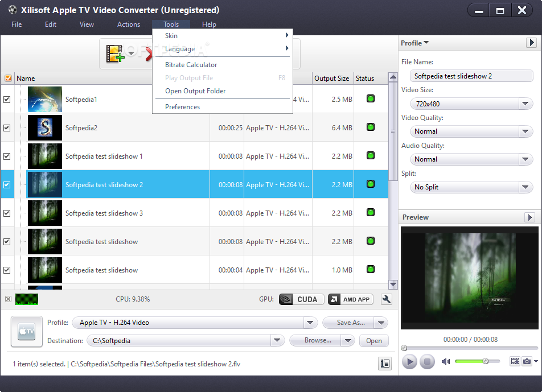Select the Softpedia2 thumbnail
Viewport: 542px width, 392px height.
click(x=45, y=128)
